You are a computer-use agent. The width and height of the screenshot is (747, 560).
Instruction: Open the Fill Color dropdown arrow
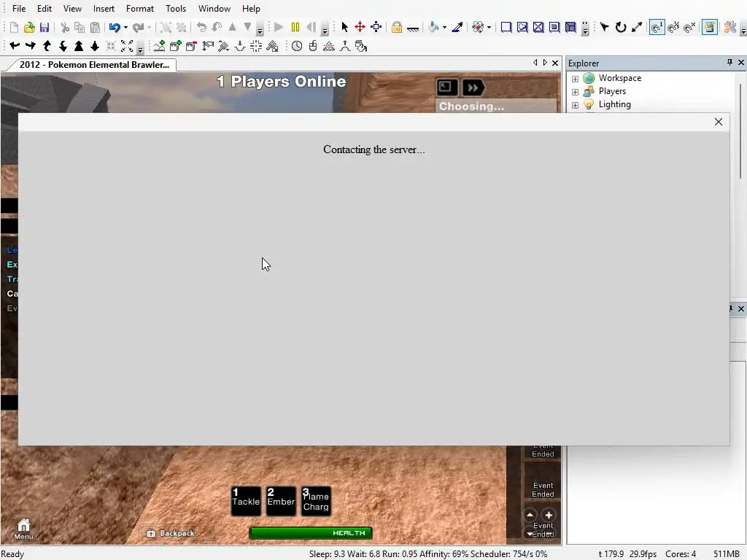[x=444, y=27]
